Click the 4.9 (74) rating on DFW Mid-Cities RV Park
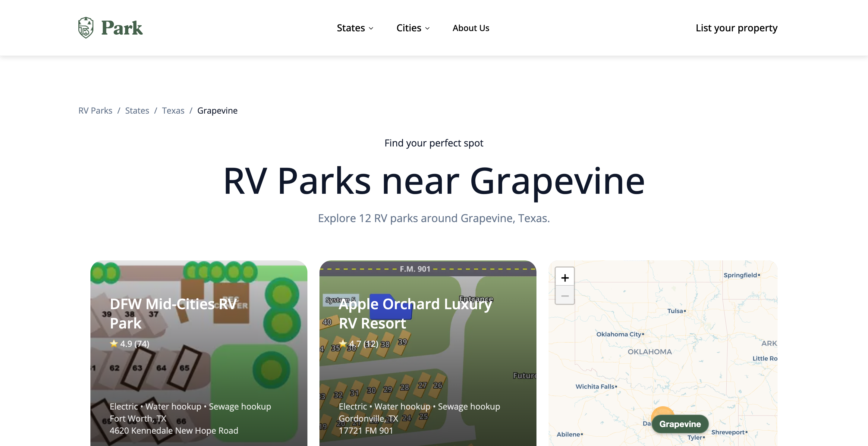Screen dimensions: 868x446 [x=134, y=344]
